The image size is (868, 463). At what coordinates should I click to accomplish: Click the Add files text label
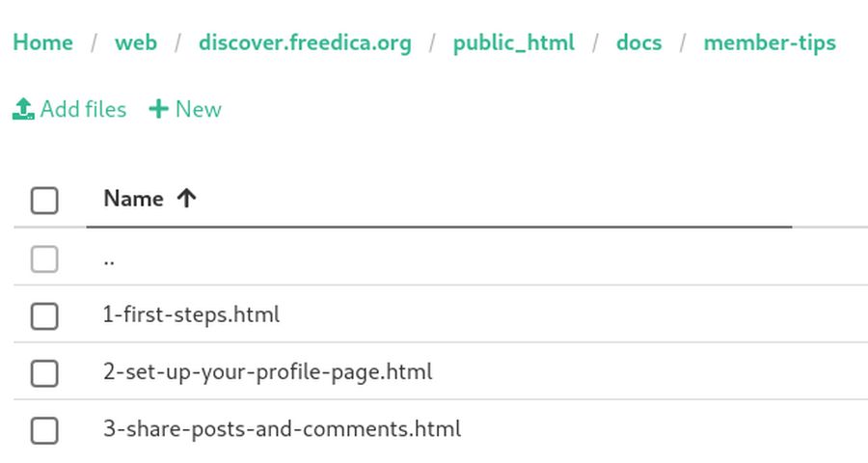click(x=84, y=110)
